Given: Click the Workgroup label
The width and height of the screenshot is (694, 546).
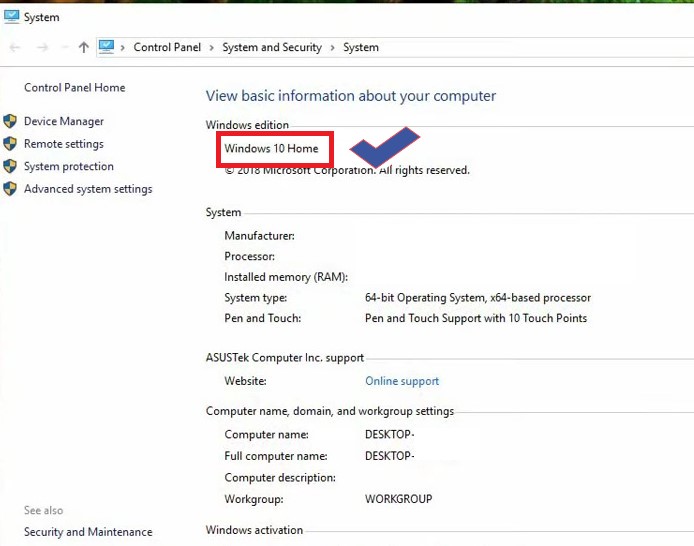Looking at the screenshot, I should [254, 499].
